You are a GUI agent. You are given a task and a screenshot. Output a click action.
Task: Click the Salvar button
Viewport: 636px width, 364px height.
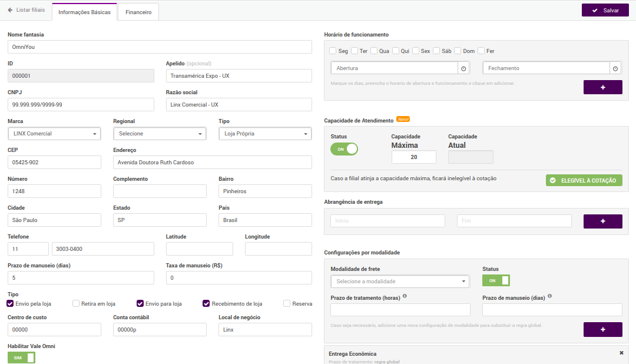coord(605,10)
